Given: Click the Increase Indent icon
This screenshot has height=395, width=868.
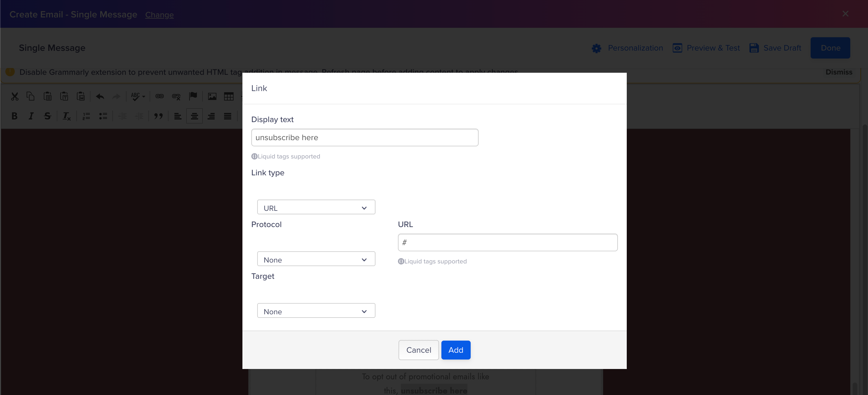Looking at the screenshot, I should point(139,116).
